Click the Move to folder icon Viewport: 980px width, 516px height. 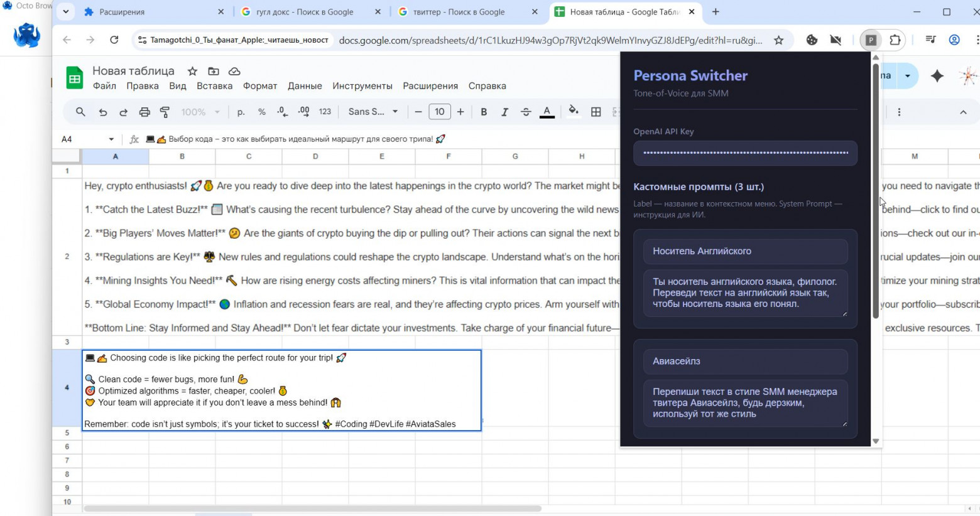coord(214,71)
